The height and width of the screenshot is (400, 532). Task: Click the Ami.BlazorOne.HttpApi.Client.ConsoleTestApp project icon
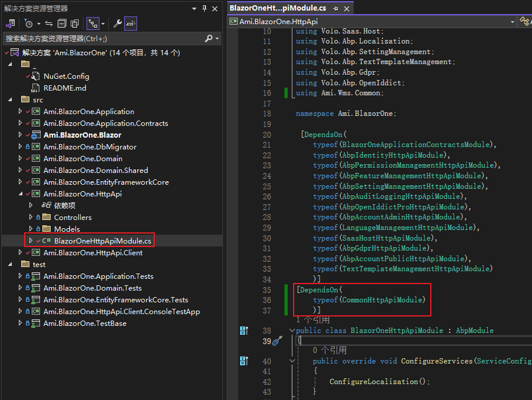click(36, 311)
